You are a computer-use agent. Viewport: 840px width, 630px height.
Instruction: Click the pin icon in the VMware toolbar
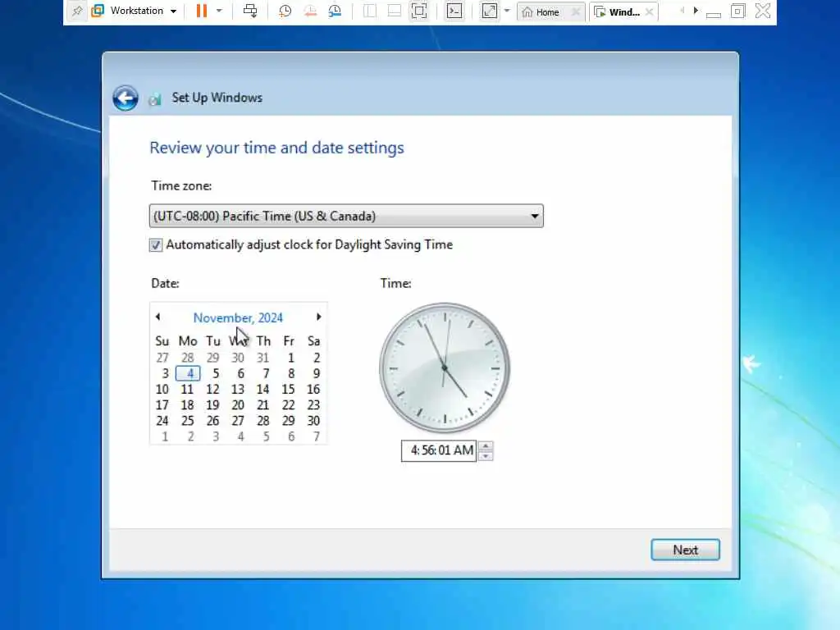coord(77,11)
